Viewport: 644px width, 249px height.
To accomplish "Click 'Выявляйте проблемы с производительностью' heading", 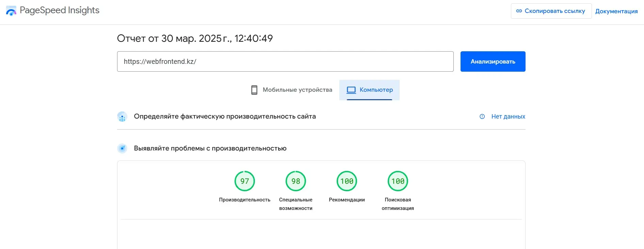I will pos(210,148).
